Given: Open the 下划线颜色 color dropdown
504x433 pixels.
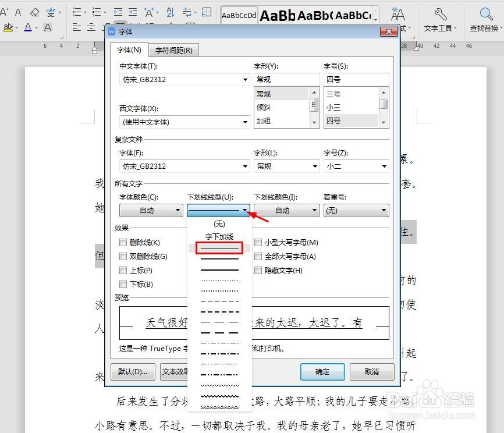Looking at the screenshot, I should [x=313, y=210].
